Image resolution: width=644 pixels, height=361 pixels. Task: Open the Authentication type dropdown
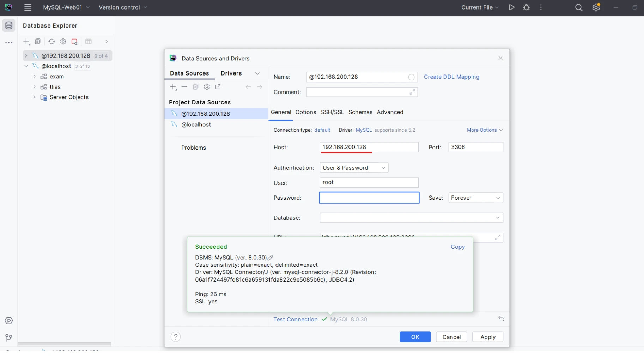point(354,168)
